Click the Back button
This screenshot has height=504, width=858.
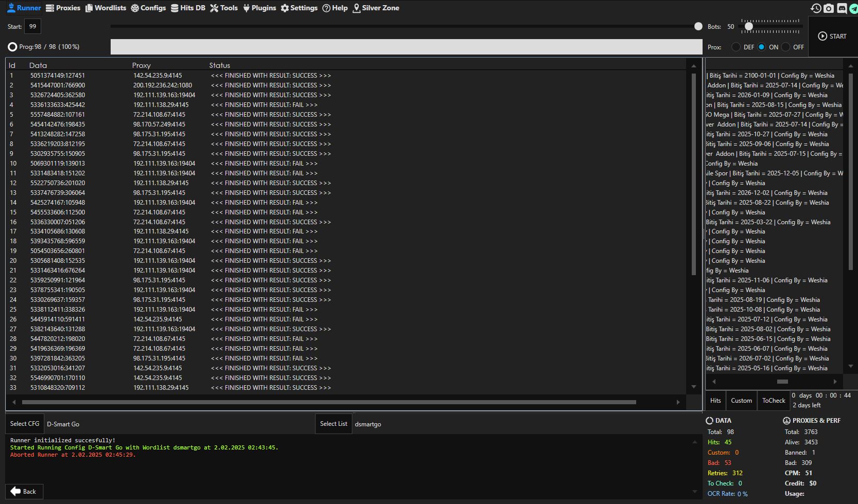pyautogui.click(x=24, y=492)
